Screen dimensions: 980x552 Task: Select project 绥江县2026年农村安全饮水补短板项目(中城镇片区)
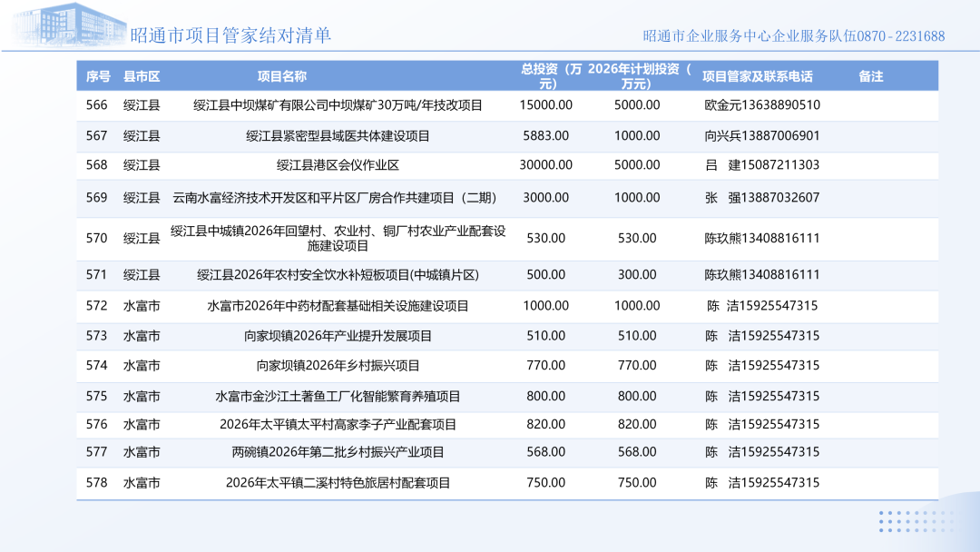pos(338,274)
